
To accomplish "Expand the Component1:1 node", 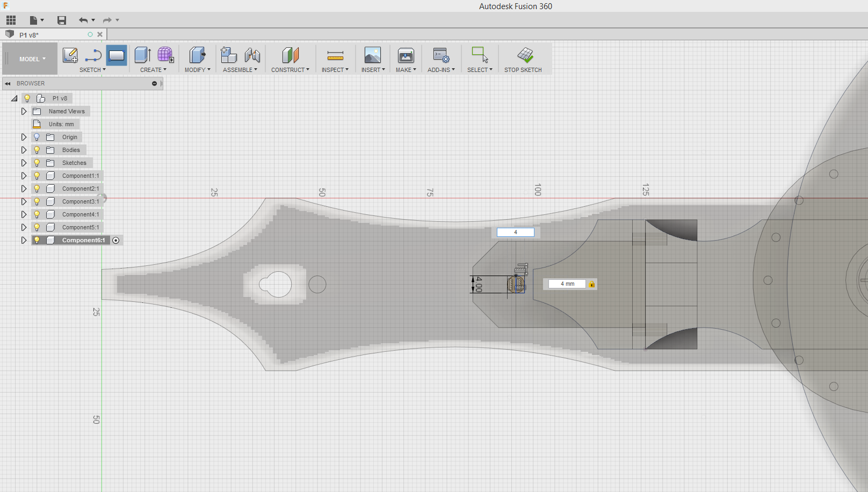I will tap(24, 176).
